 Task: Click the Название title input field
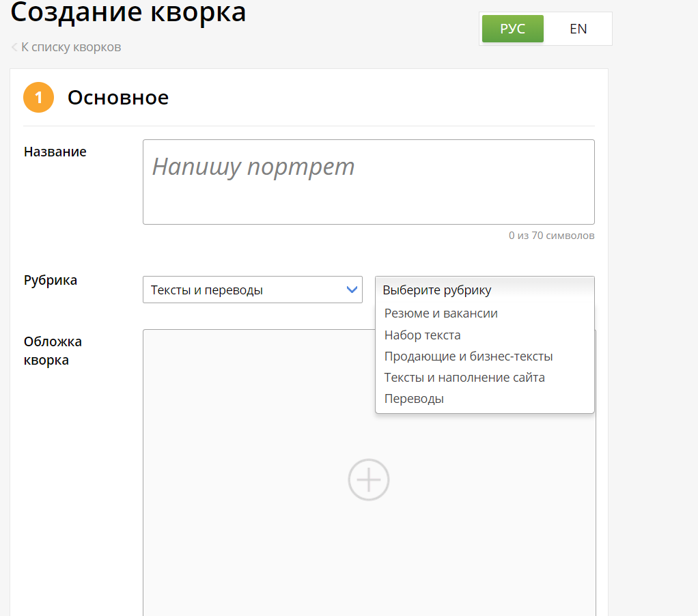point(369,181)
